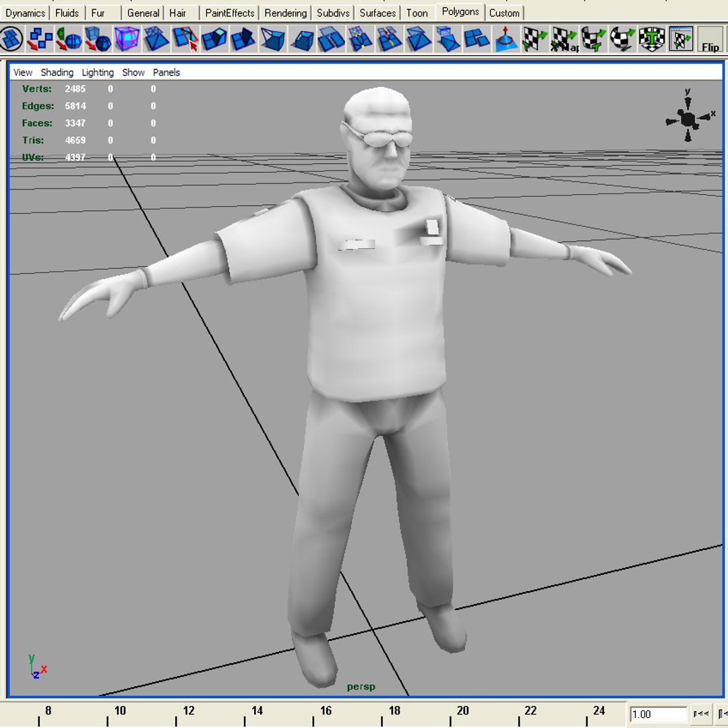Screen dimensions: 728x728
Task: Click the Tris count 4659 in HUD
Action: (x=75, y=140)
